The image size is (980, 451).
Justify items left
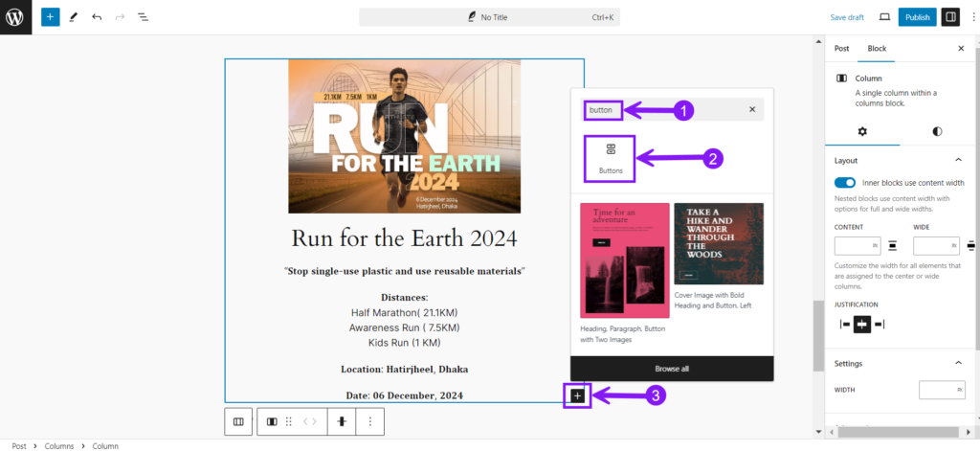845,324
